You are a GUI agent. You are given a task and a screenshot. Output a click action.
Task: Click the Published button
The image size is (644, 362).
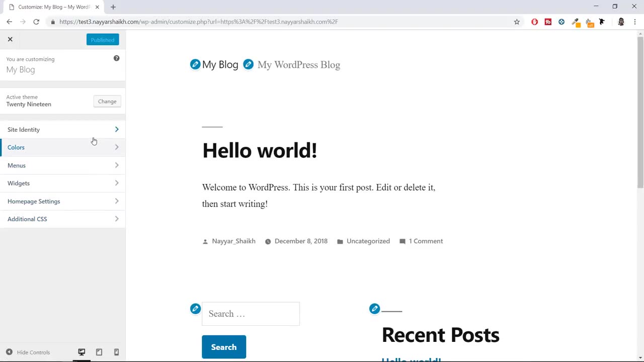(103, 40)
